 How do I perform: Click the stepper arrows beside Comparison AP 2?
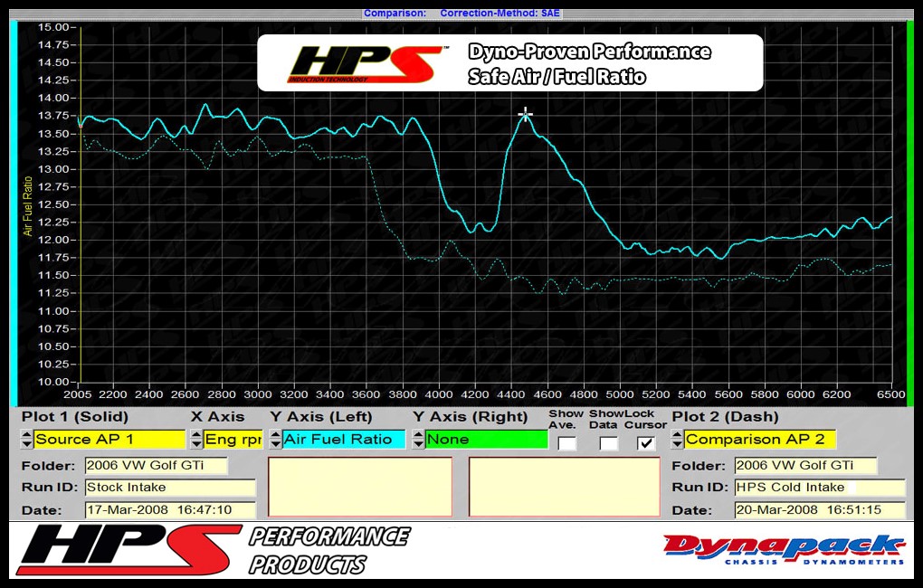pos(678,439)
